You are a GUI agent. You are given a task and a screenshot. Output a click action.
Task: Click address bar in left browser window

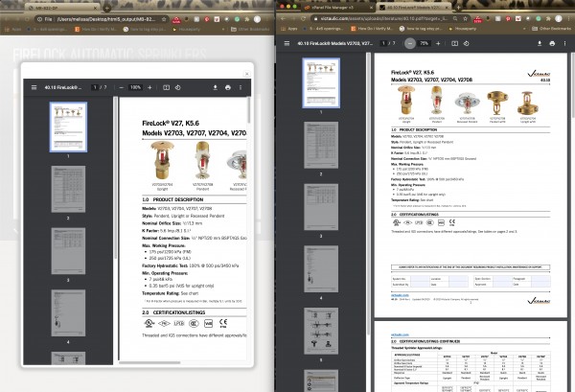pyautogui.click(x=103, y=19)
